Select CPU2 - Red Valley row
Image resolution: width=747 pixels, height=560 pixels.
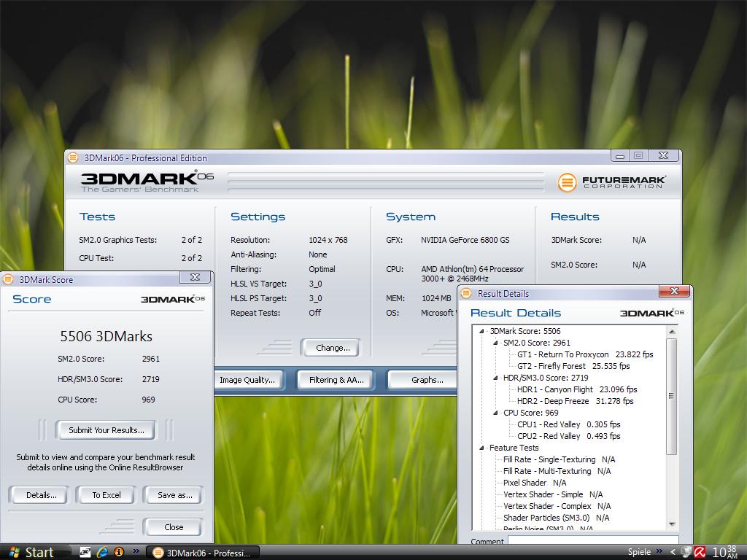pyautogui.click(x=569, y=436)
